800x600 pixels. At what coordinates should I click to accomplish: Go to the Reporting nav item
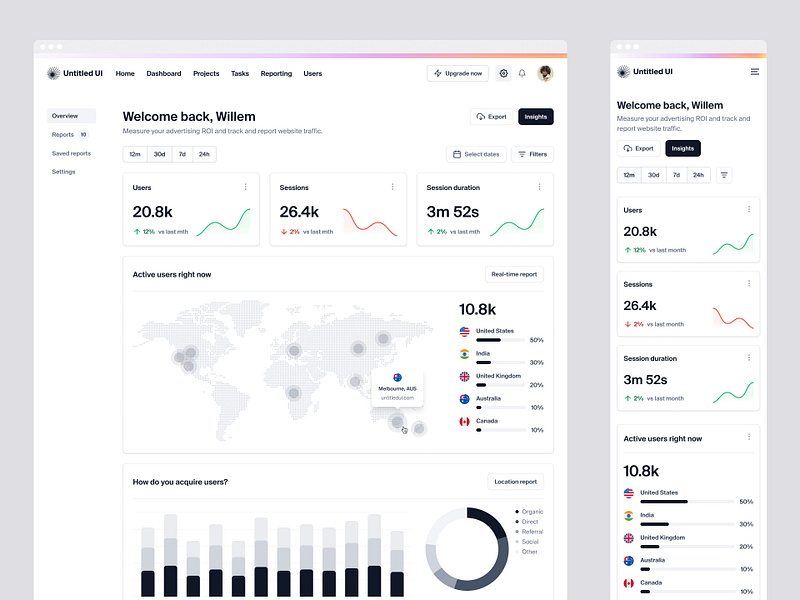coord(276,73)
